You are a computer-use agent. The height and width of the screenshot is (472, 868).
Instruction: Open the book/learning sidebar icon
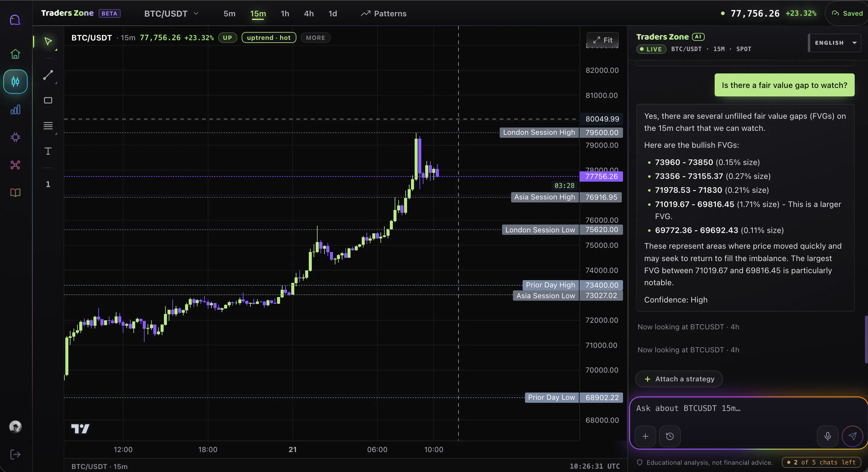(x=15, y=192)
